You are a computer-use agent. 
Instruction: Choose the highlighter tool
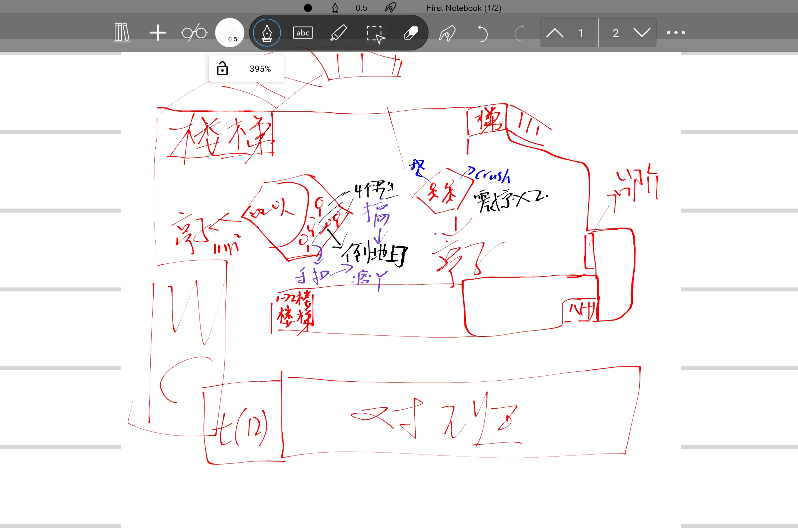[338, 33]
